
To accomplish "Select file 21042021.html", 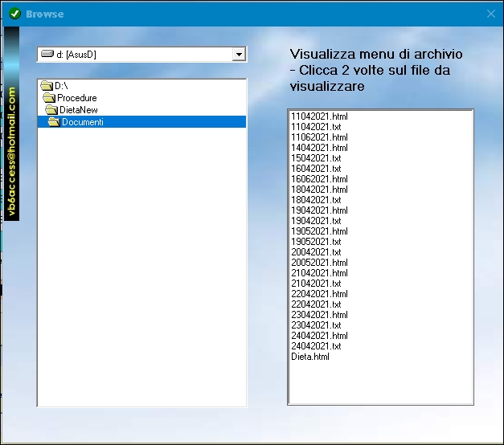I will click(319, 273).
